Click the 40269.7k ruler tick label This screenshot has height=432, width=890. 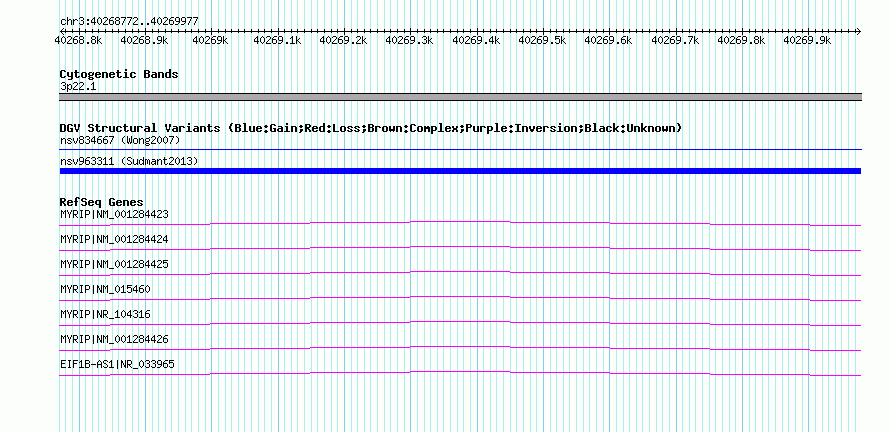click(675, 40)
